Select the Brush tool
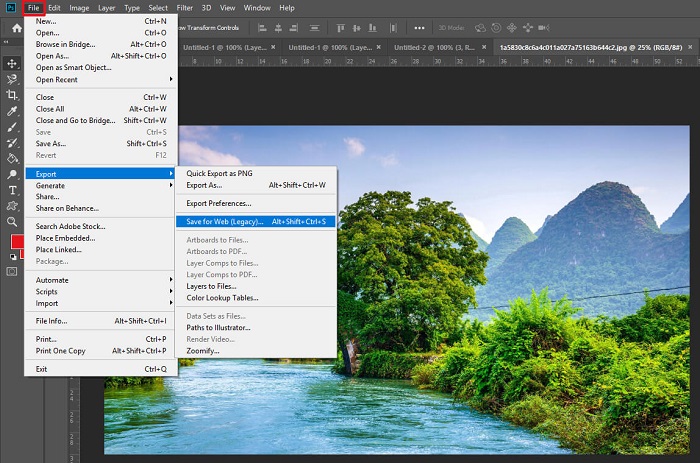Screen dimensions: 700x463 (x=13, y=126)
